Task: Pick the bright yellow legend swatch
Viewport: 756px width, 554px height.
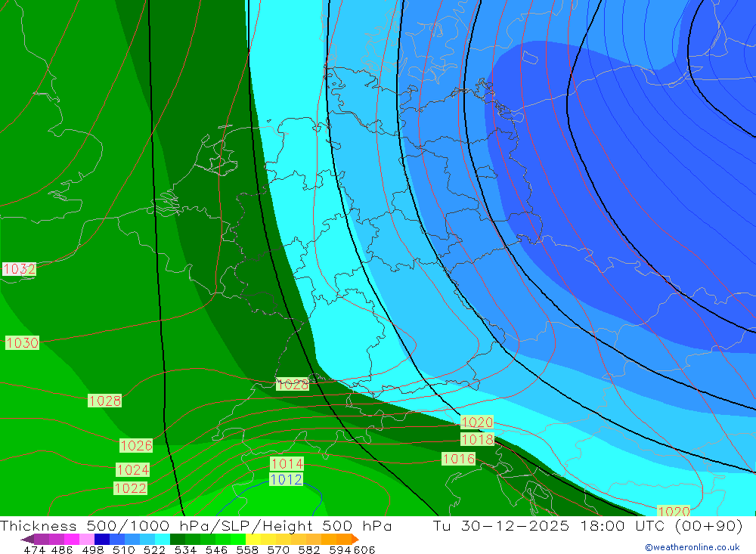Action: (x=253, y=539)
